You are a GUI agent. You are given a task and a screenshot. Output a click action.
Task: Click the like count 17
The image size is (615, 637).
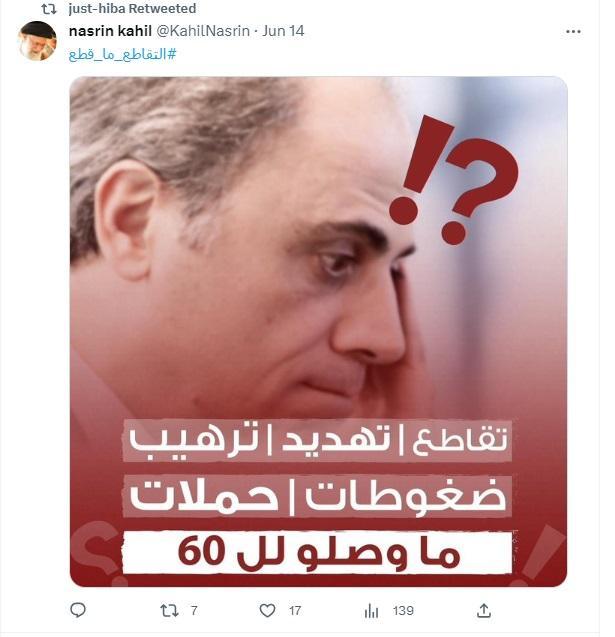[x=295, y=611]
